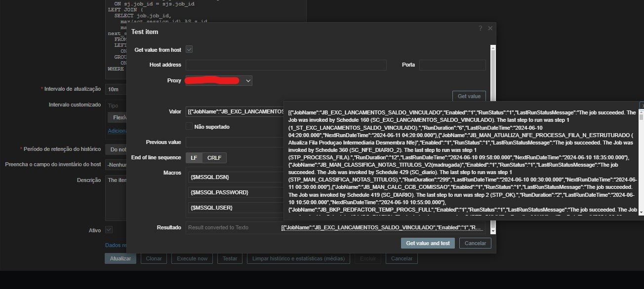Toggle Get value from host checkbox

[x=189, y=49]
